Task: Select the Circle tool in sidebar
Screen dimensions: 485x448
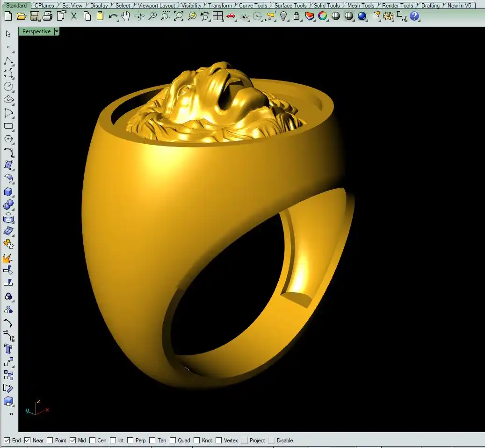Action: [x=8, y=87]
